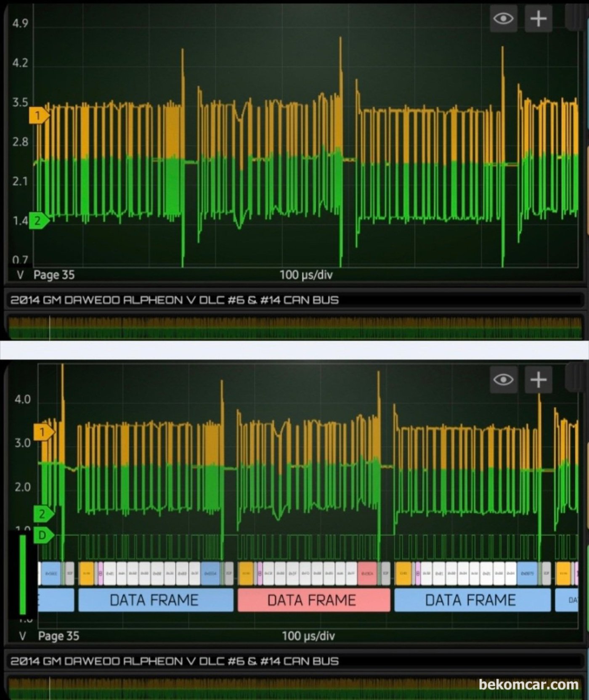Select the D decode channel marker
Image resolution: width=589 pixels, height=700 pixels.
(x=42, y=535)
